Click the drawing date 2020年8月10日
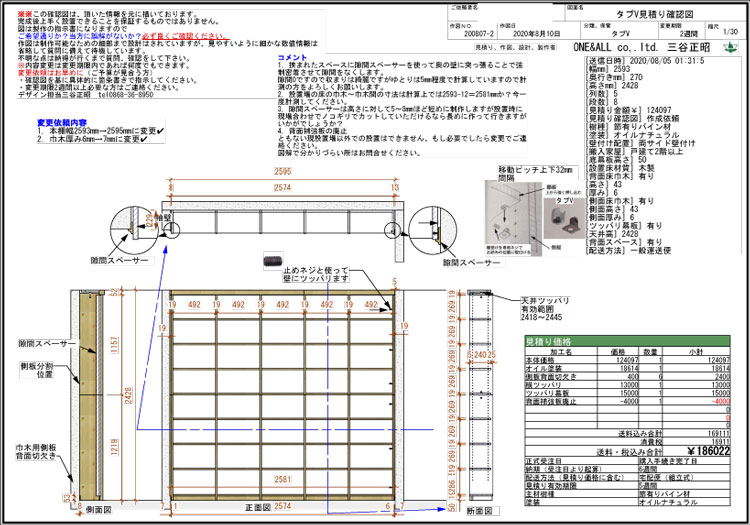 click(536, 34)
